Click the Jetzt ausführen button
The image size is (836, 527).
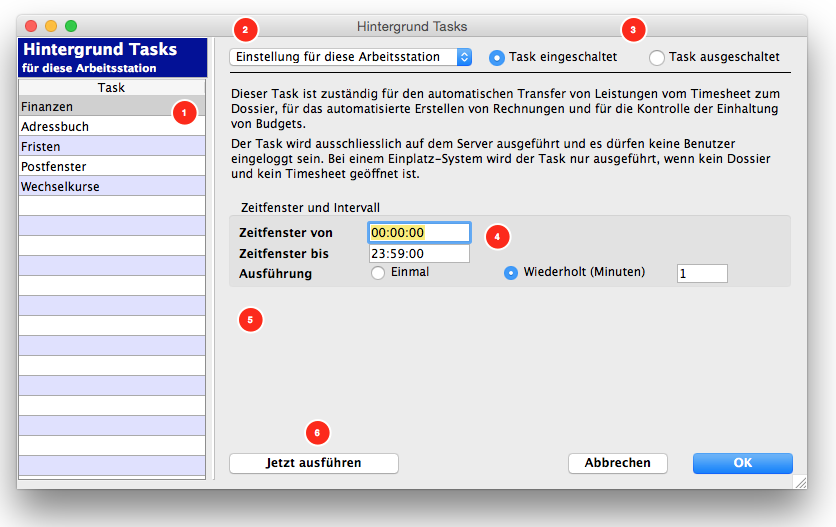314,463
